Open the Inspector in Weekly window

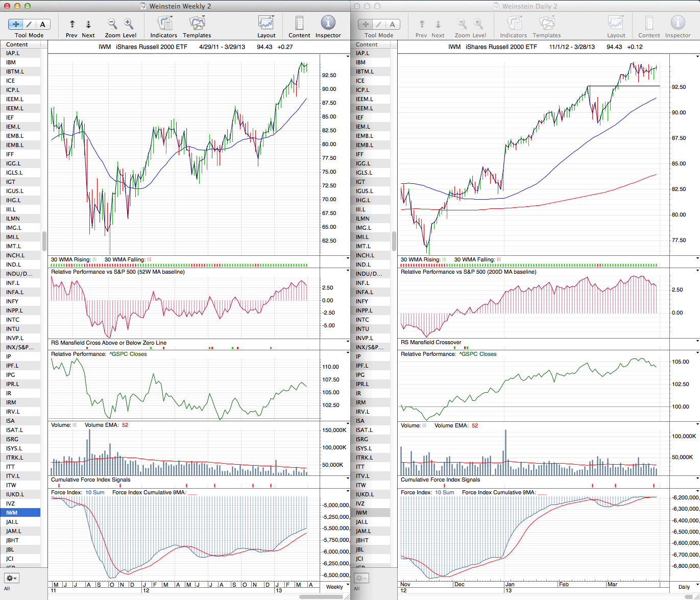tap(328, 23)
